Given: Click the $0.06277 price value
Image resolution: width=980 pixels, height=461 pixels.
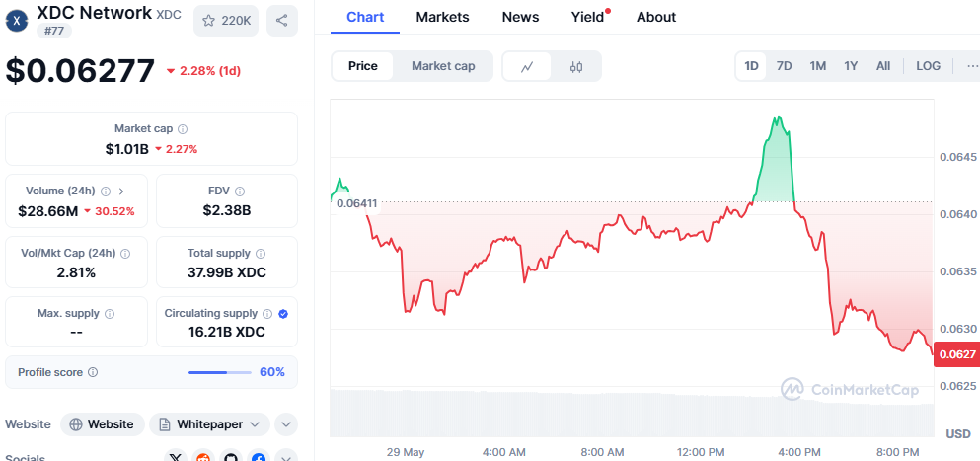Looking at the screenshot, I should coord(80,70).
